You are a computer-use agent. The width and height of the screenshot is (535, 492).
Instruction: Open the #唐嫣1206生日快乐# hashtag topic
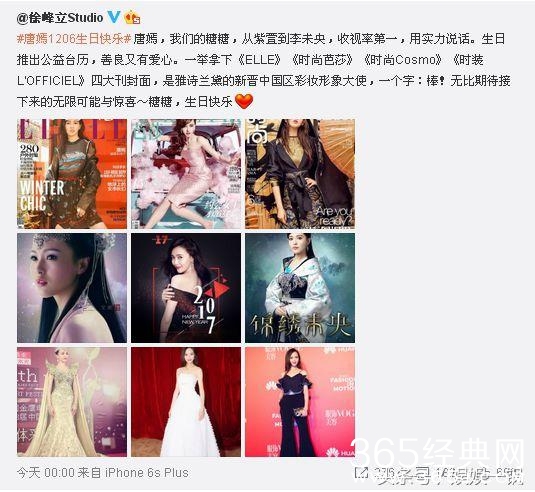click(x=74, y=39)
